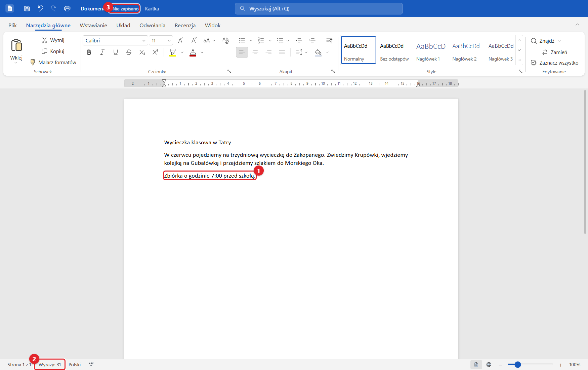
Task: Expand line spacing options arrow
Action: tap(306, 52)
